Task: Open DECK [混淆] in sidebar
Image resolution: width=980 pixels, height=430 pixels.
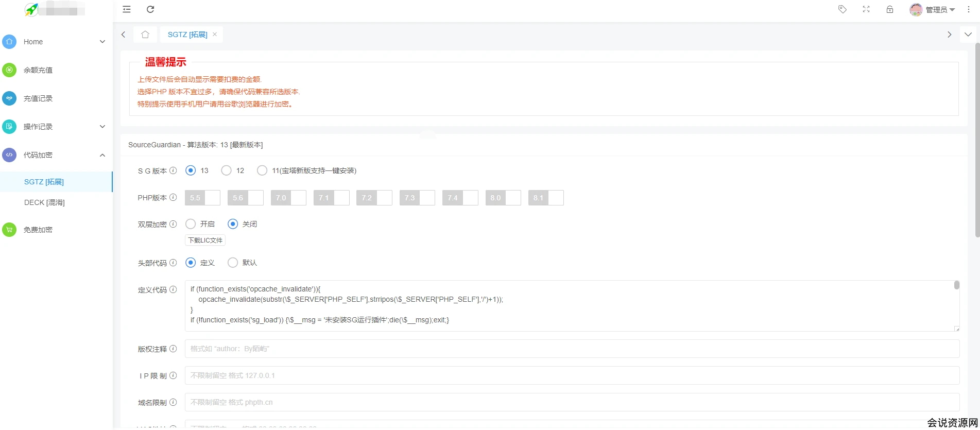Action: coord(44,202)
